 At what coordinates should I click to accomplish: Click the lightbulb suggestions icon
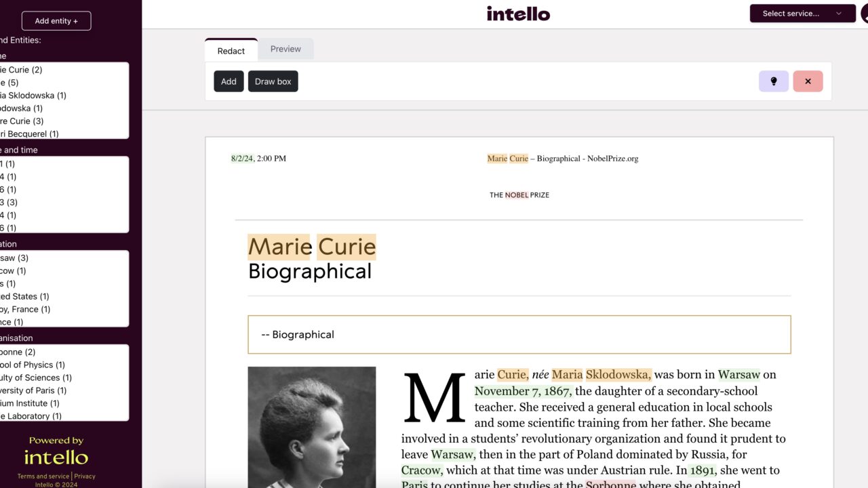pyautogui.click(x=773, y=81)
